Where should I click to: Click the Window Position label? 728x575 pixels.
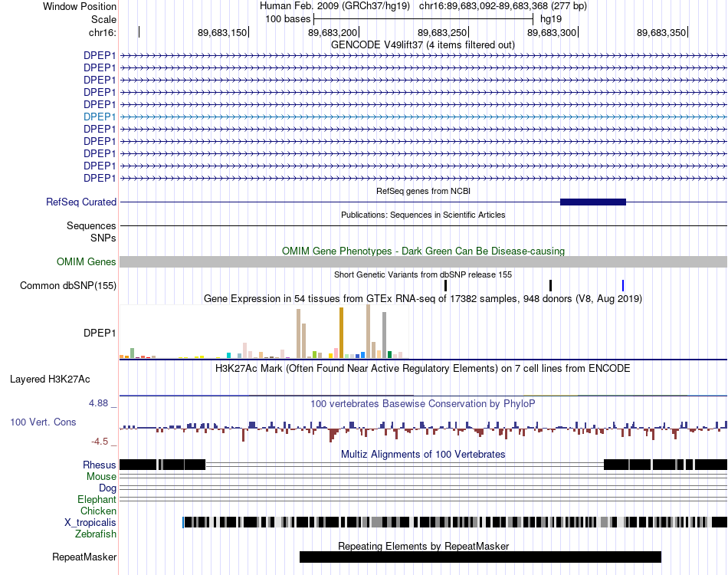[x=80, y=6]
